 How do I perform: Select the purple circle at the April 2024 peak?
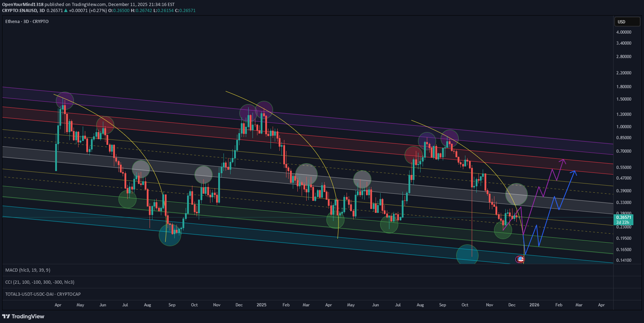click(x=65, y=101)
